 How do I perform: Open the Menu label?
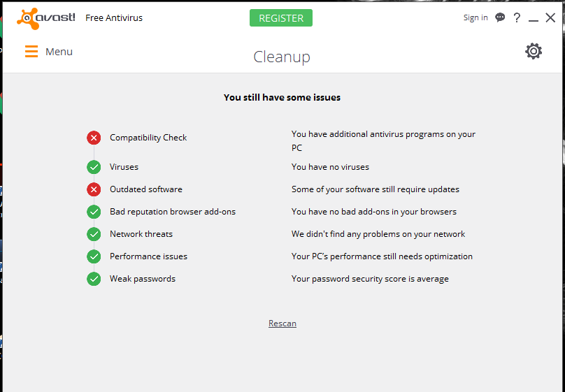coord(59,52)
